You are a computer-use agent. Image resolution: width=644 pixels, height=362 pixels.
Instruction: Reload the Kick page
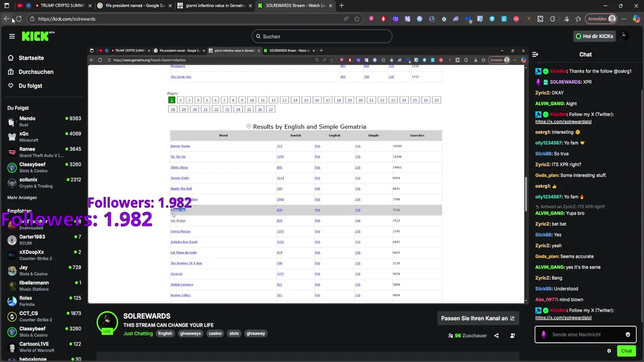pyautogui.click(x=19, y=19)
